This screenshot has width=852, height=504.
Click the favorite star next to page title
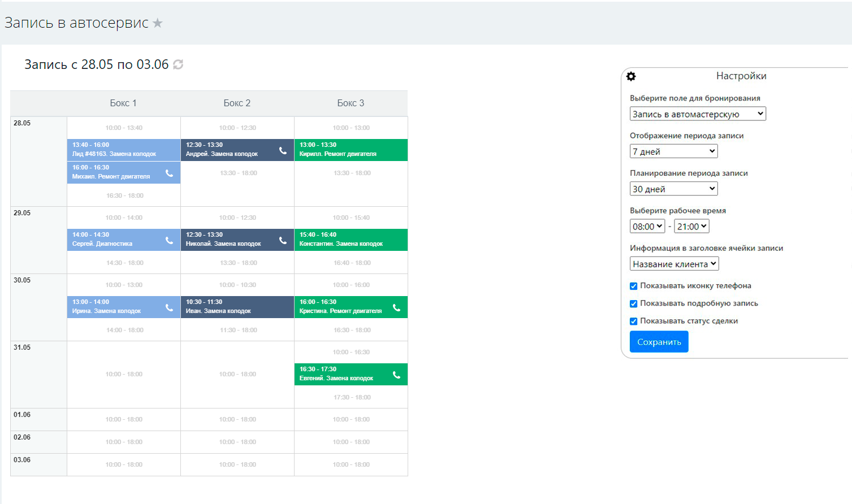point(158,23)
